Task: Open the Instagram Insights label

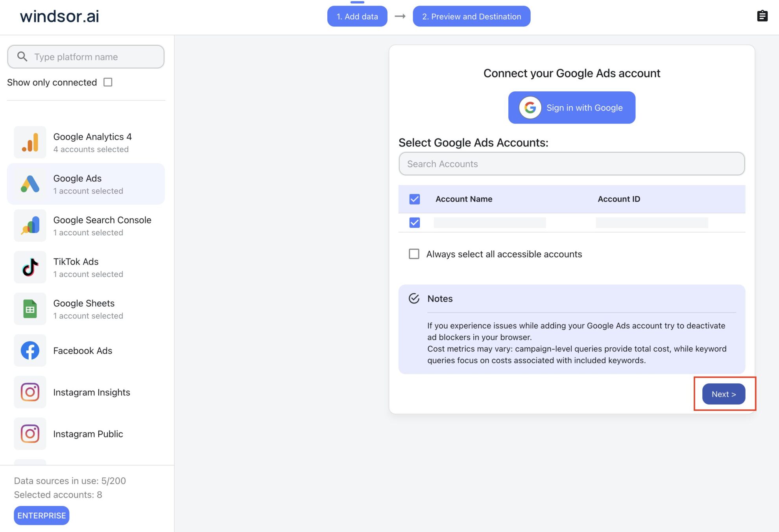Action: tap(92, 392)
